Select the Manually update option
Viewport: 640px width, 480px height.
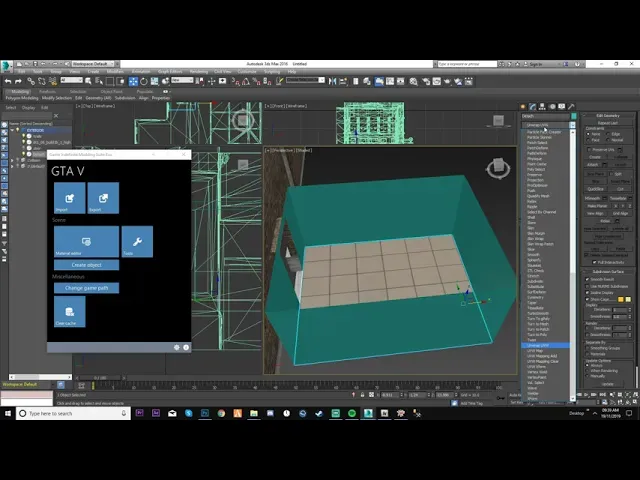pyautogui.click(x=589, y=376)
